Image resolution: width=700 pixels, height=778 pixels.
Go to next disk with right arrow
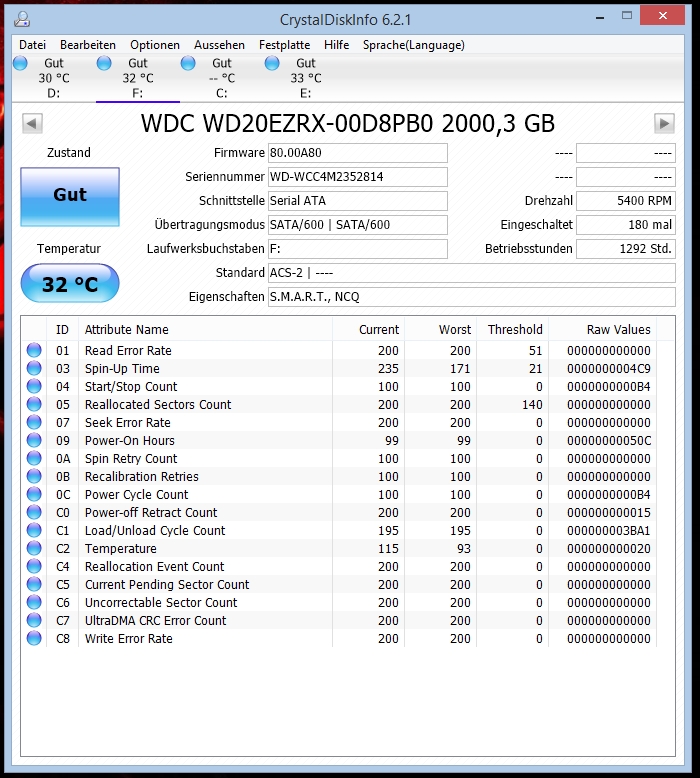664,124
